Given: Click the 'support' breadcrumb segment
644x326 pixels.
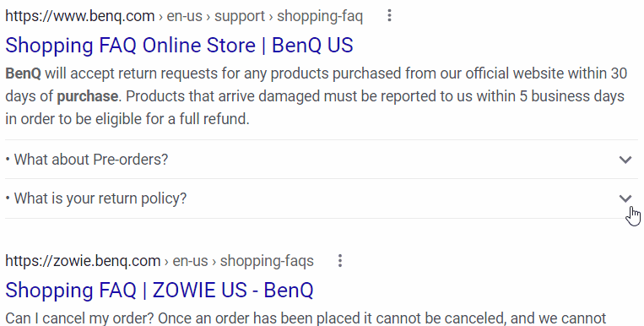Looking at the screenshot, I should (240, 16).
